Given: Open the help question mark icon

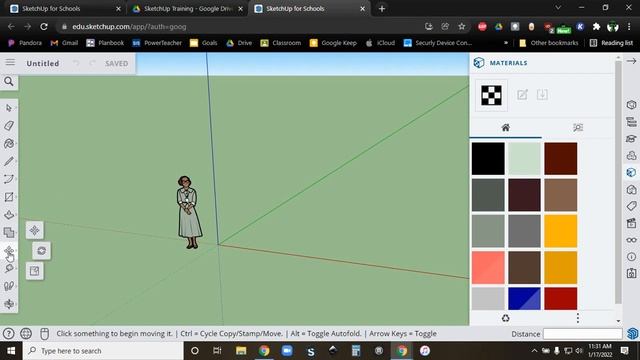Looking at the screenshot, I should pyautogui.click(x=8, y=333).
